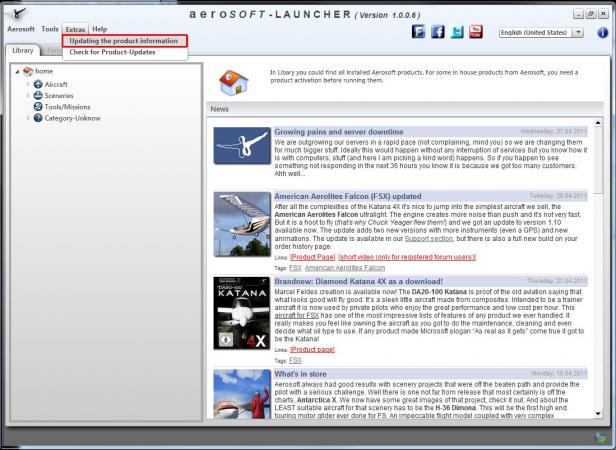Expand the Category-Unknow tree node
The image size is (616, 450).
[x=28, y=118]
